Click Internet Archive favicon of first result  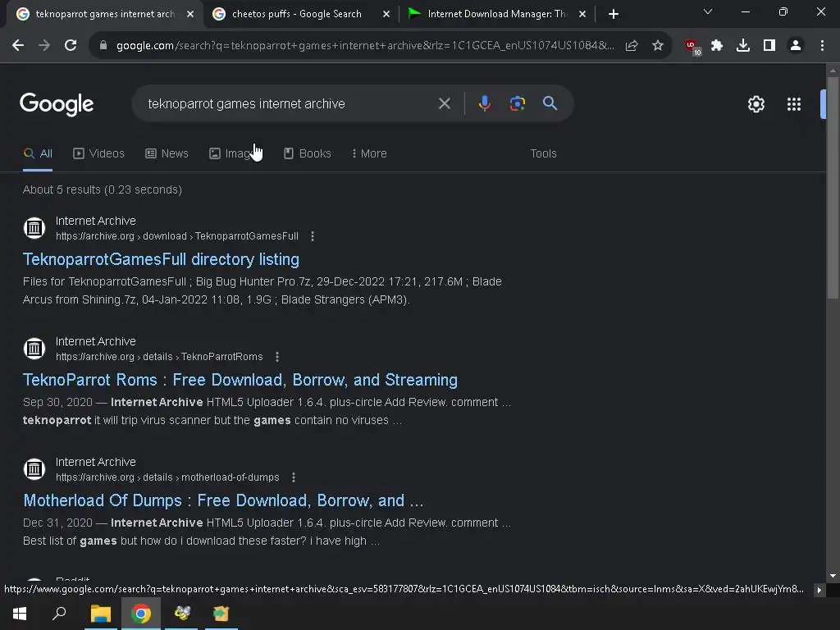point(34,228)
